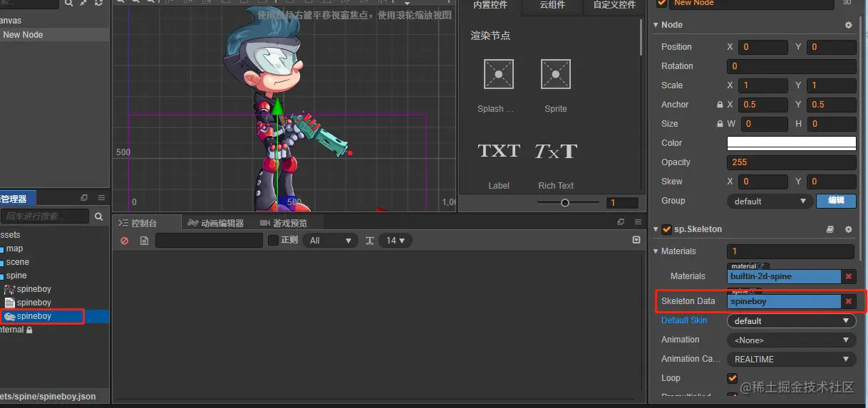Pop out the assets manager panel
Viewport: 868px width, 408px height.
pyautogui.click(x=84, y=198)
